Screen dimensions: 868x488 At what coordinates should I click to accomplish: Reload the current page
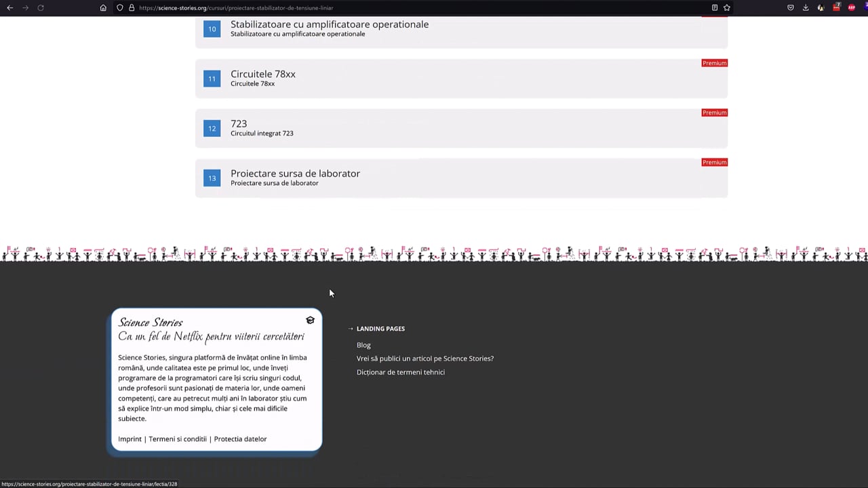point(41,7)
